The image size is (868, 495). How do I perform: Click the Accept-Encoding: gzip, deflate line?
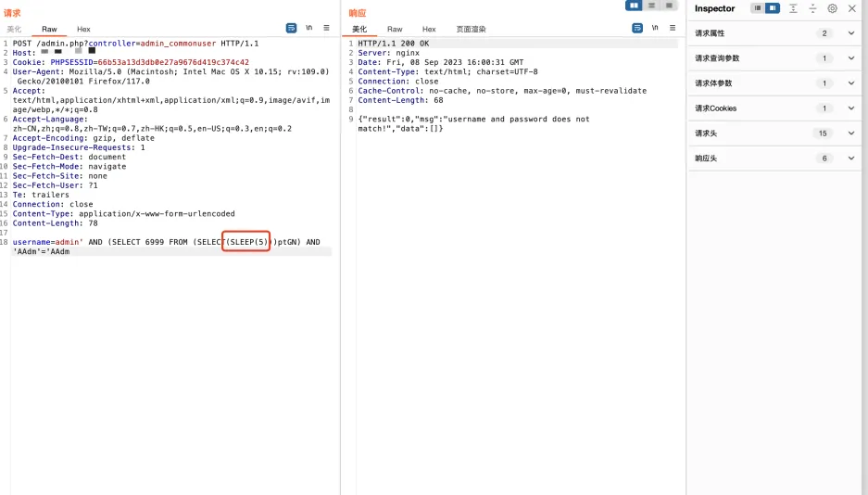(x=83, y=138)
